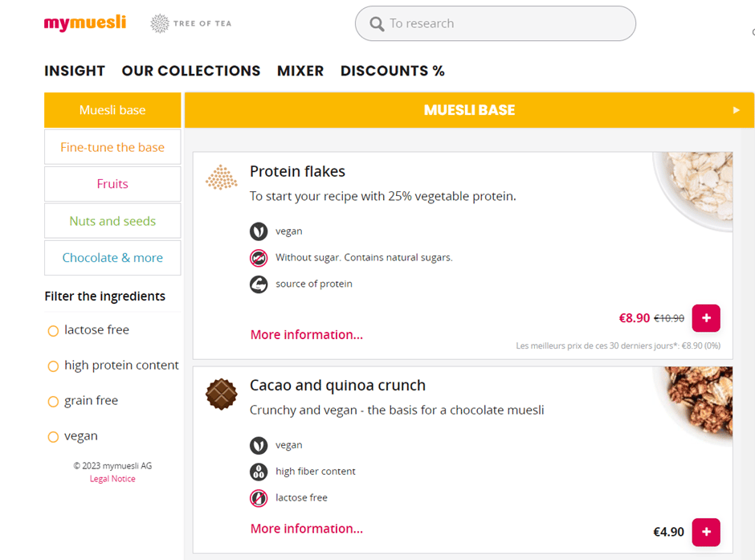
Task: Click the no-sugar icon under Protein flakes
Action: [x=259, y=258]
